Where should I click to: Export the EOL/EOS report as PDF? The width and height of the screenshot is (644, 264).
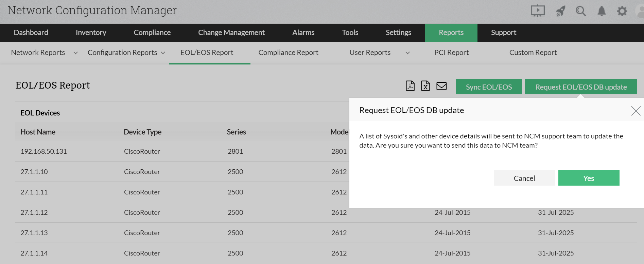pos(410,86)
